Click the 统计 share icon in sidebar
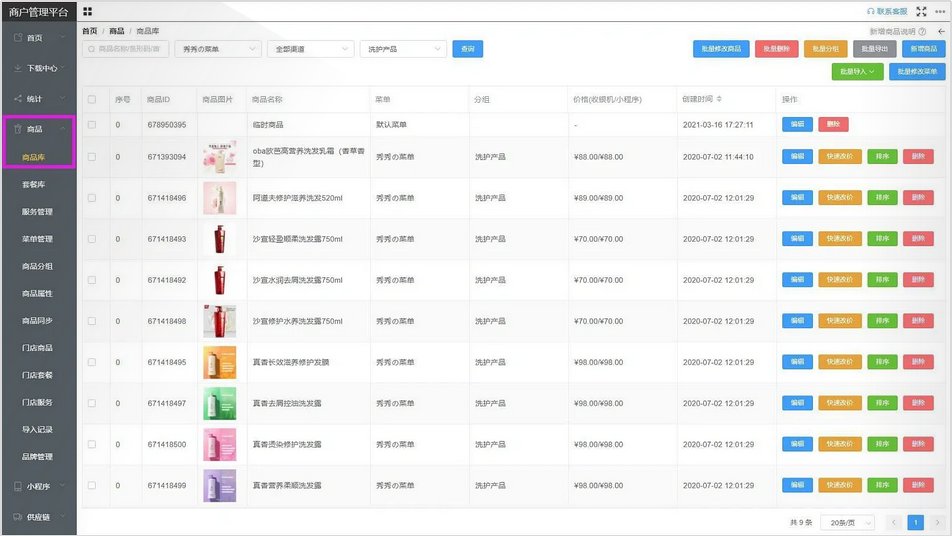952x536 pixels. tap(18, 99)
